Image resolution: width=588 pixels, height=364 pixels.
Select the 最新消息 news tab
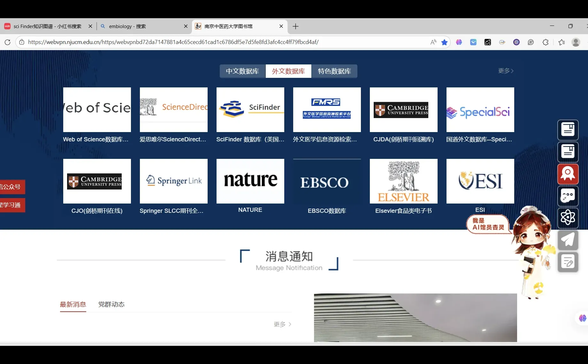pyautogui.click(x=73, y=304)
